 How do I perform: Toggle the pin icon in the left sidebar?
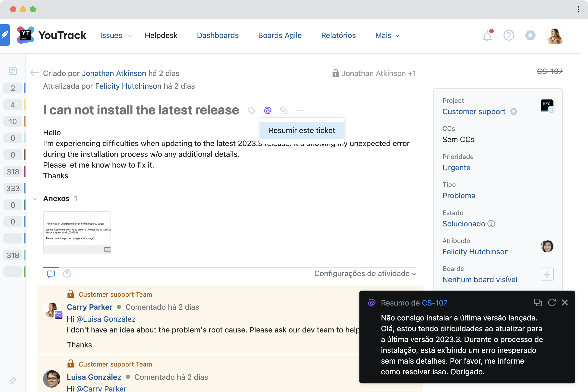pos(13,381)
